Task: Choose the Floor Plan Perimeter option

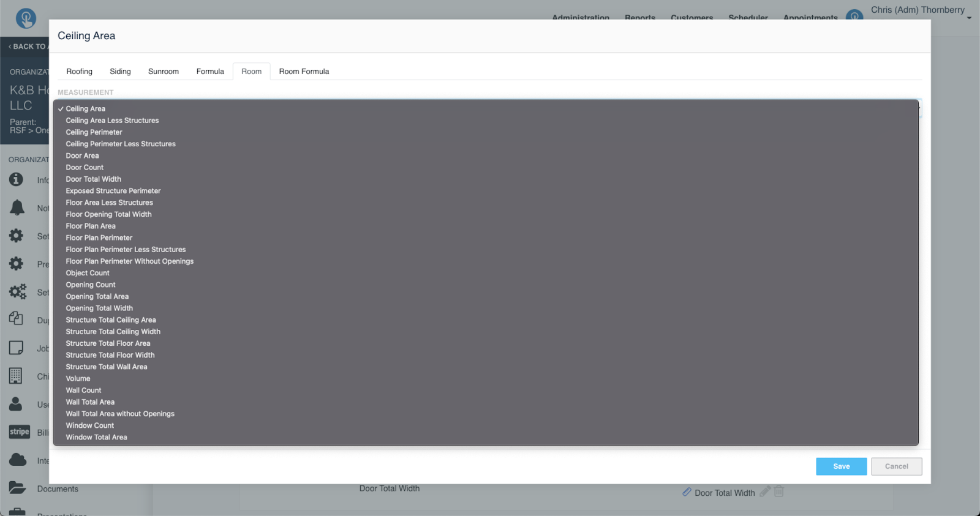Action: (486, 238)
